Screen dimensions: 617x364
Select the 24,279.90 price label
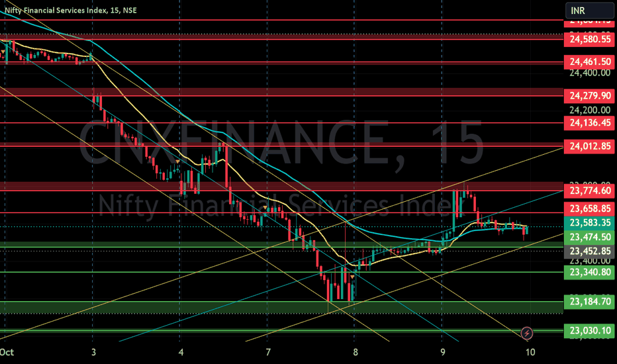coord(589,95)
